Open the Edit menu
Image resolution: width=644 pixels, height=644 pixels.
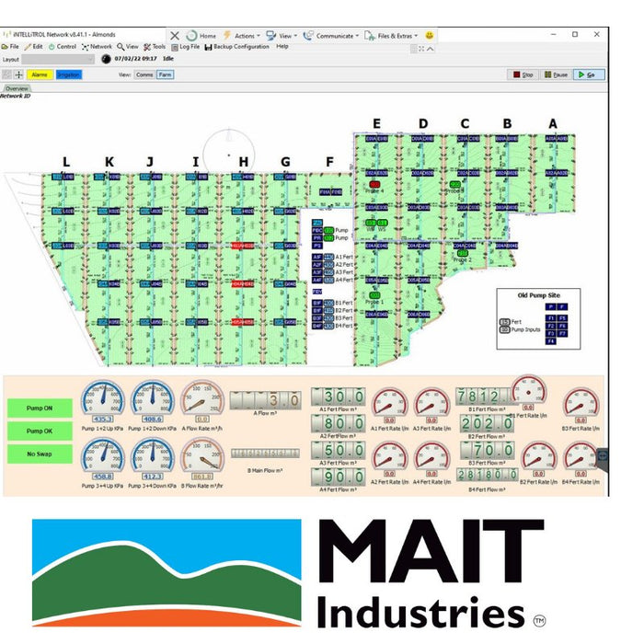(x=33, y=47)
